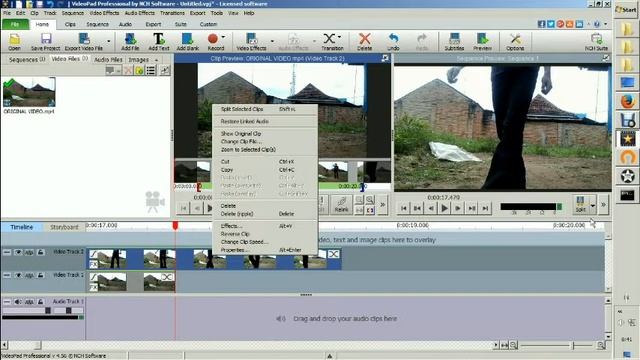Jump to sequence end in sequence preview
This screenshot has height=360, width=640.
(485, 209)
